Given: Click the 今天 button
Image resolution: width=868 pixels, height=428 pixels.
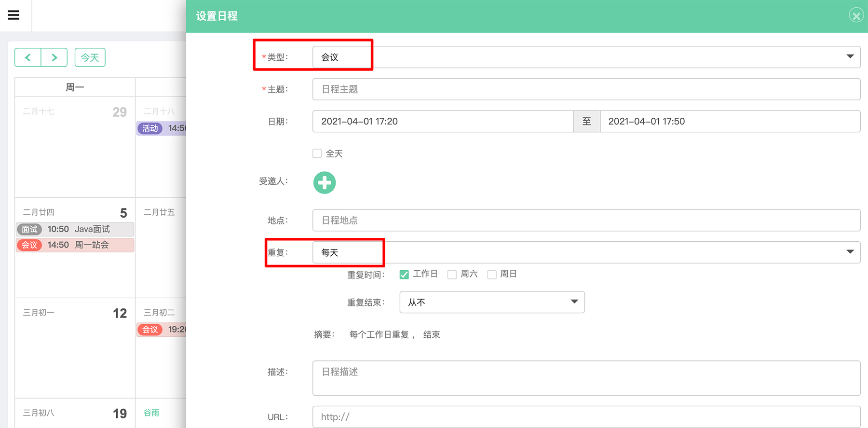Looking at the screenshot, I should point(90,57).
